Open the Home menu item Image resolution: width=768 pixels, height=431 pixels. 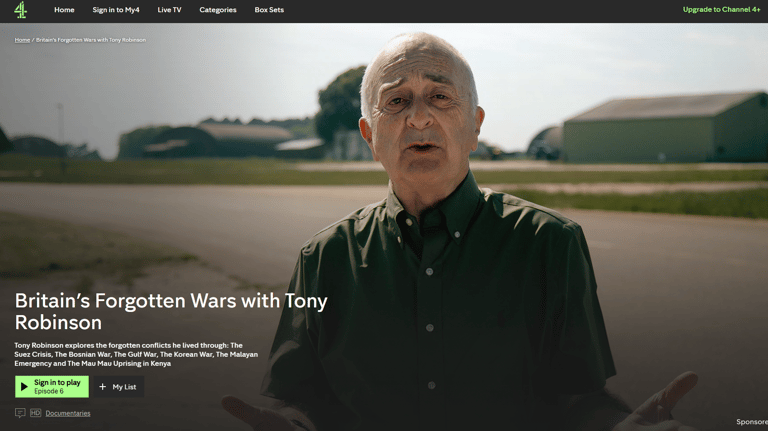[64, 10]
